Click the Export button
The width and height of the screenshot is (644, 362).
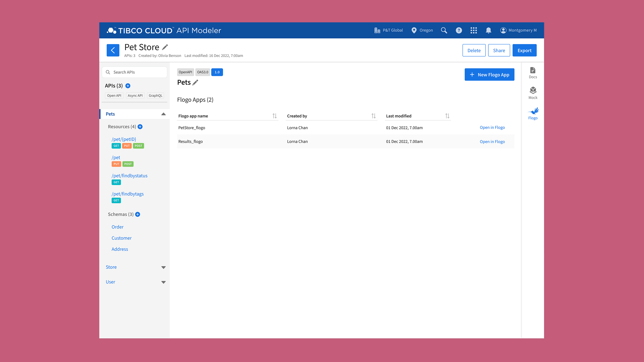tap(525, 50)
